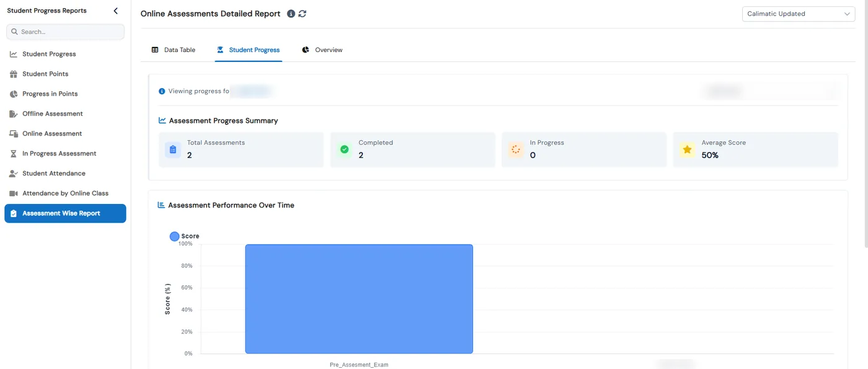Click the magnifier icon in search box

[14, 32]
